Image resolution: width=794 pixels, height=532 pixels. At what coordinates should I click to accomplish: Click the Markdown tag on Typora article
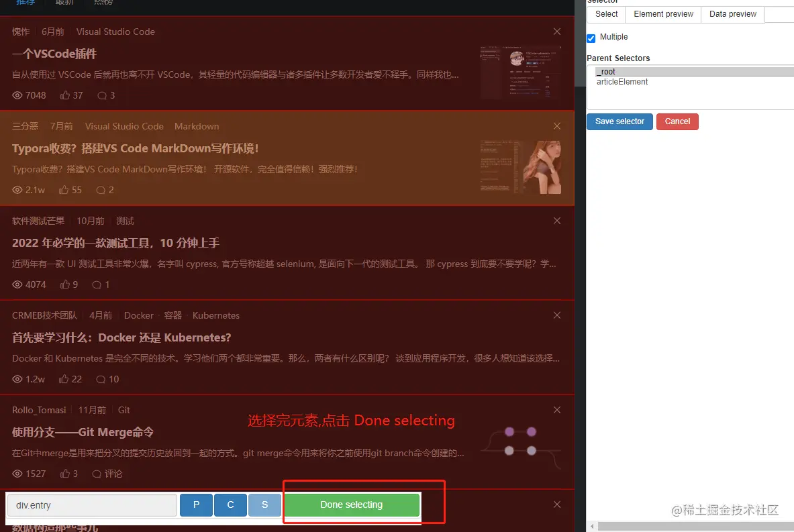(197, 126)
